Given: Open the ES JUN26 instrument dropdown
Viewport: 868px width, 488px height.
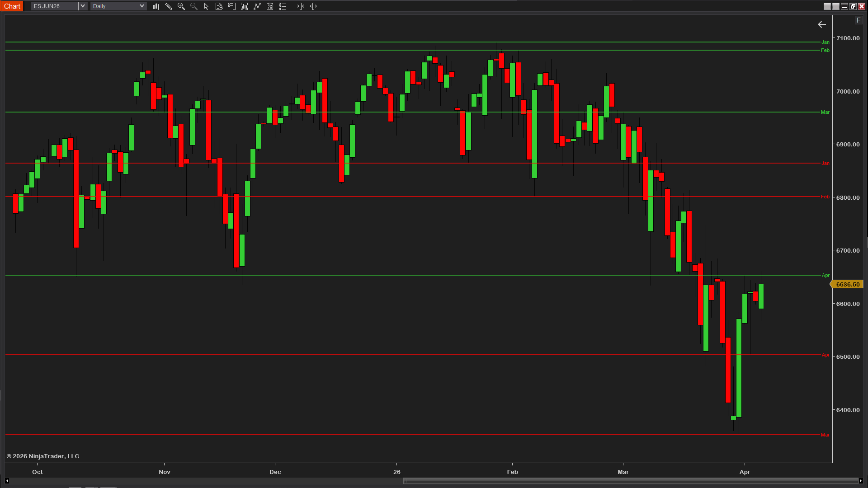Looking at the screenshot, I should [82, 6].
